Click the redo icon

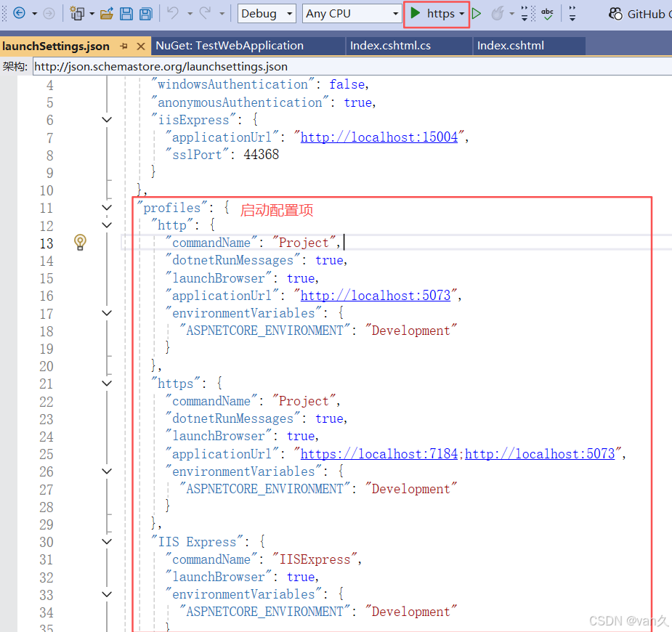[x=206, y=13]
